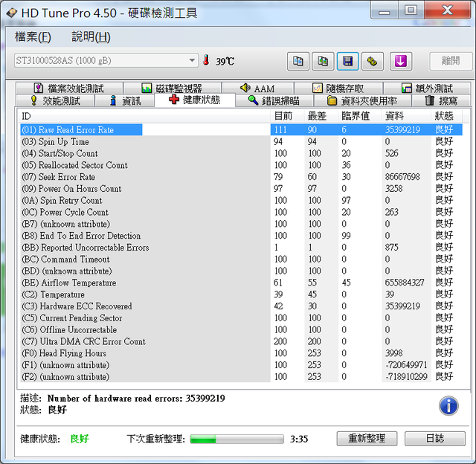Open the 檔案(F) menu

tap(33, 36)
